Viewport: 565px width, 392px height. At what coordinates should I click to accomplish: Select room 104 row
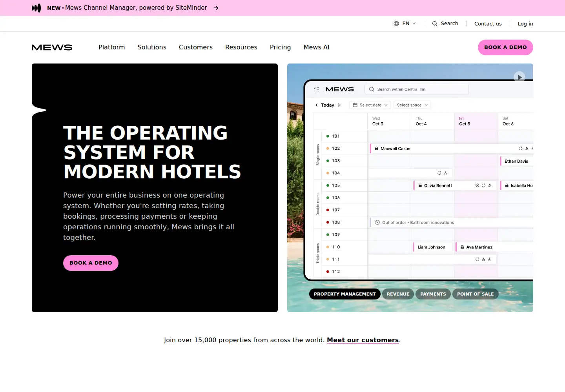click(x=344, y=173)
